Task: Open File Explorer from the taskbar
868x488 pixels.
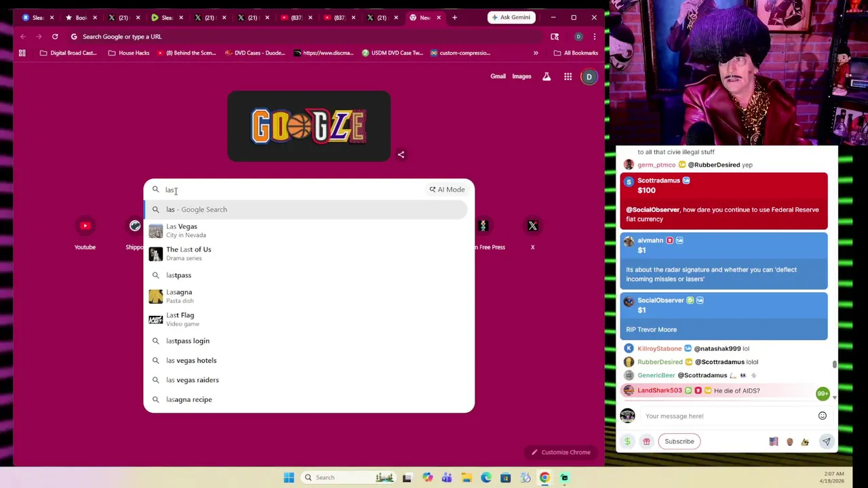Action: [x=467, y=477]
